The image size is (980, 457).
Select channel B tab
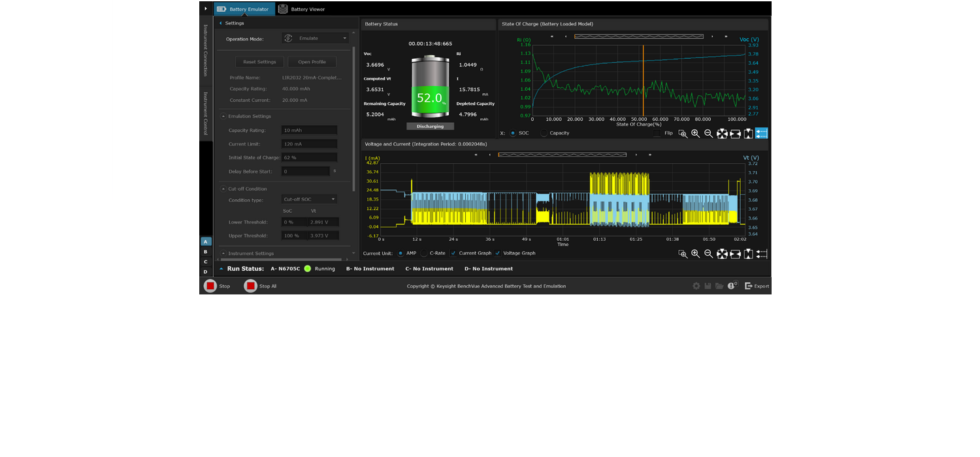tap(206, 251)
